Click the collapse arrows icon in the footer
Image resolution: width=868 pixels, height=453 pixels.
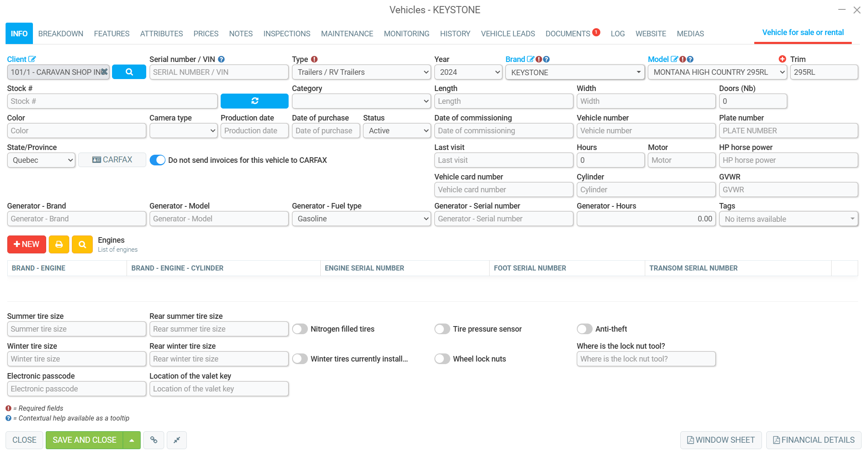(177, 440)
